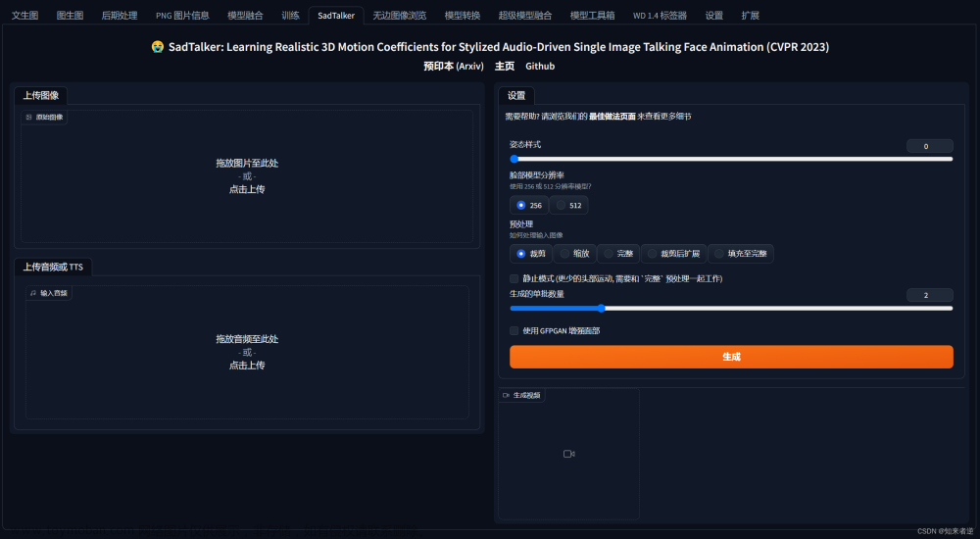Viewport: 980px width, 539px height.
Task: Click the crying emoji icon in title
Action: [158, 47]
